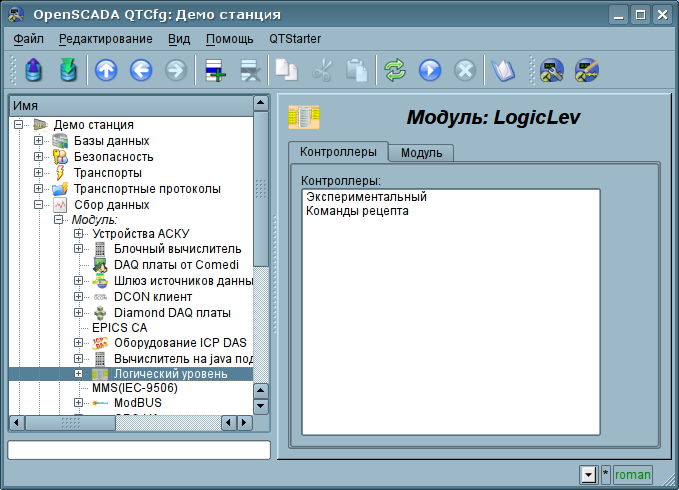The height and width of the screenshot is (490, 679).
Task: Refresh the page with the green arrows icon
Action: point(395,70)
